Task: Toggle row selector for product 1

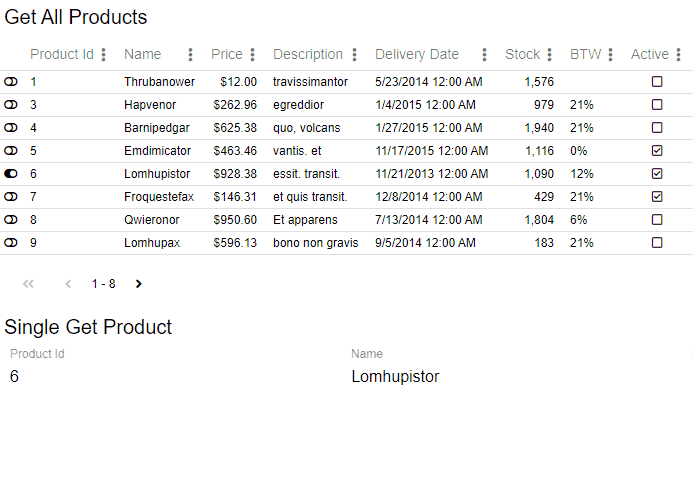Action: [11, 82]
